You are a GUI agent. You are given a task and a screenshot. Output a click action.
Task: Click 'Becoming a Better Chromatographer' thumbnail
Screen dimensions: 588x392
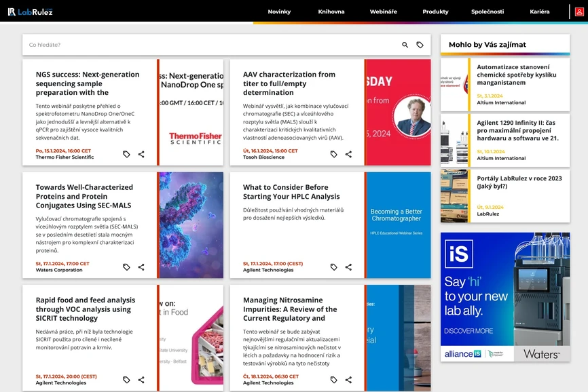pyautogui.click(x=399, y=225)
